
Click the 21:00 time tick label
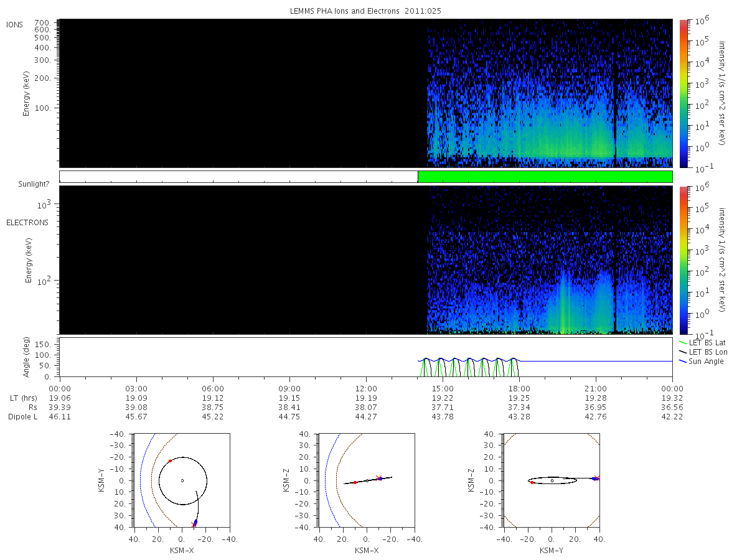(596, 389)
